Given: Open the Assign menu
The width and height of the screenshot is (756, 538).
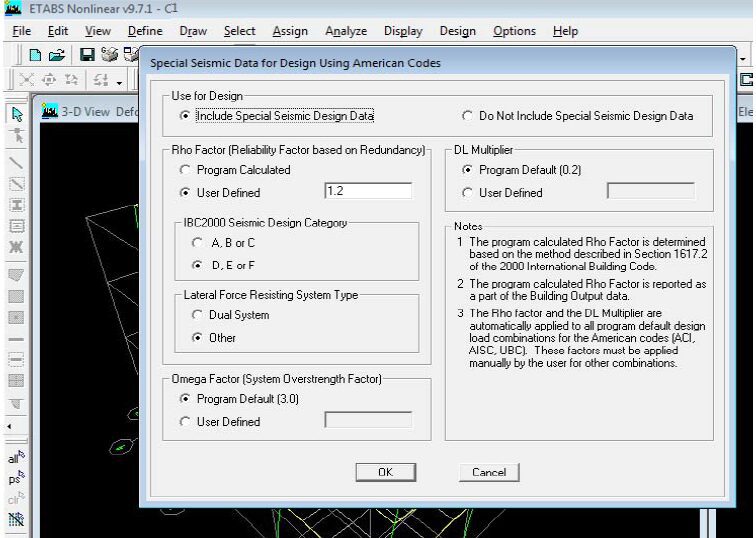Looking at the screenshot, I should click(x=290, y=31).
